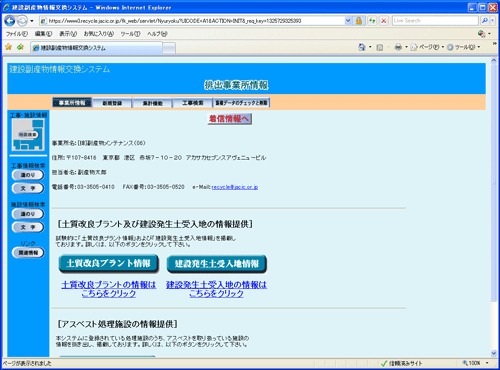Click 文字 button under 工事情報検索
This screenshot has height=370, width=500.
click(28, 188)
